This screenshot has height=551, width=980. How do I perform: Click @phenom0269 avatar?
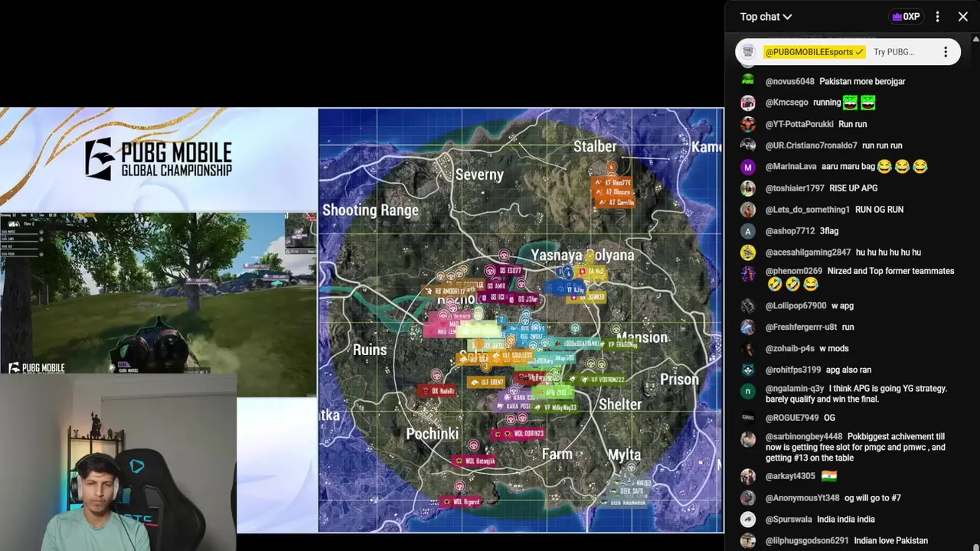748,274
